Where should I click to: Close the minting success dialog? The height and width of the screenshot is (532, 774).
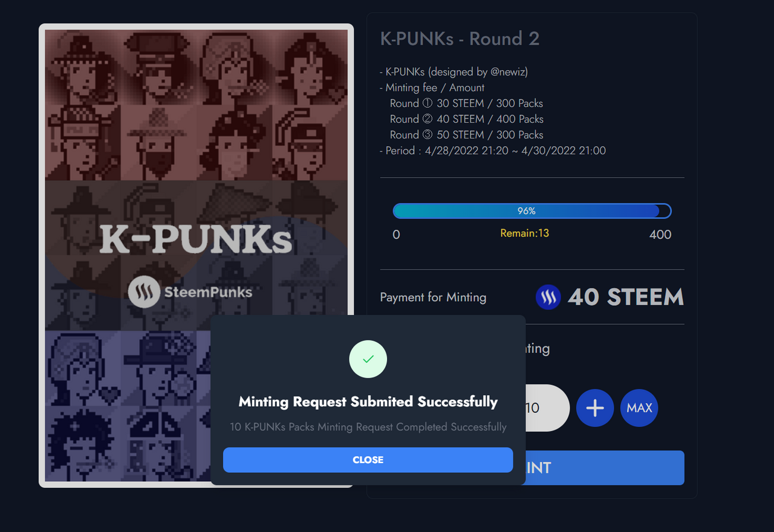click(x=368, y=460)
